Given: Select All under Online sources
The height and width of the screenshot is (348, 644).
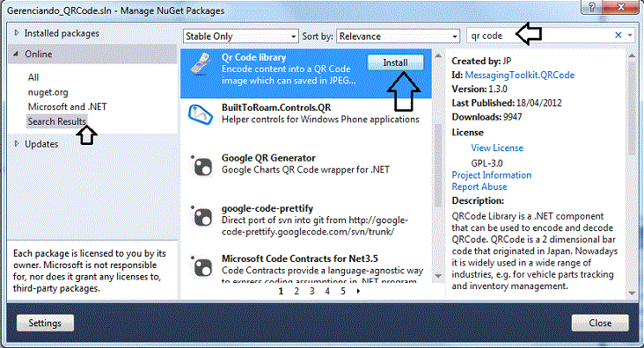Looking at the screenshot, I should point(33,77).
